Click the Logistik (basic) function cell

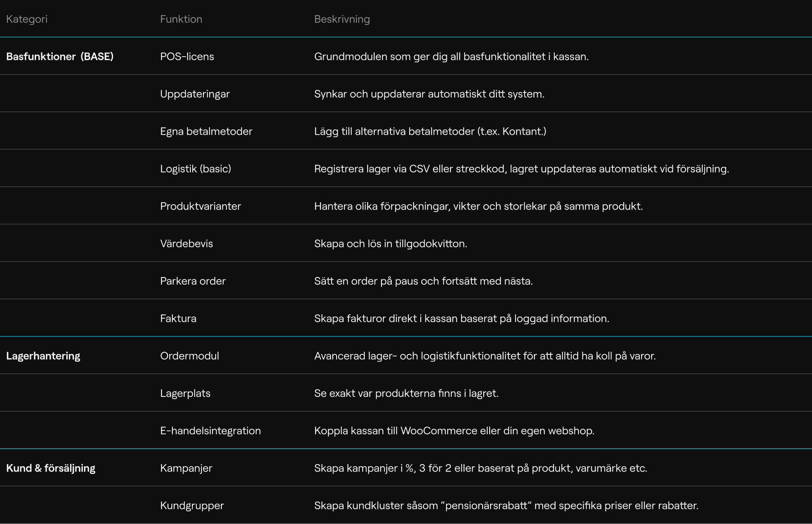pyautogui.click(x=195, y=169)
